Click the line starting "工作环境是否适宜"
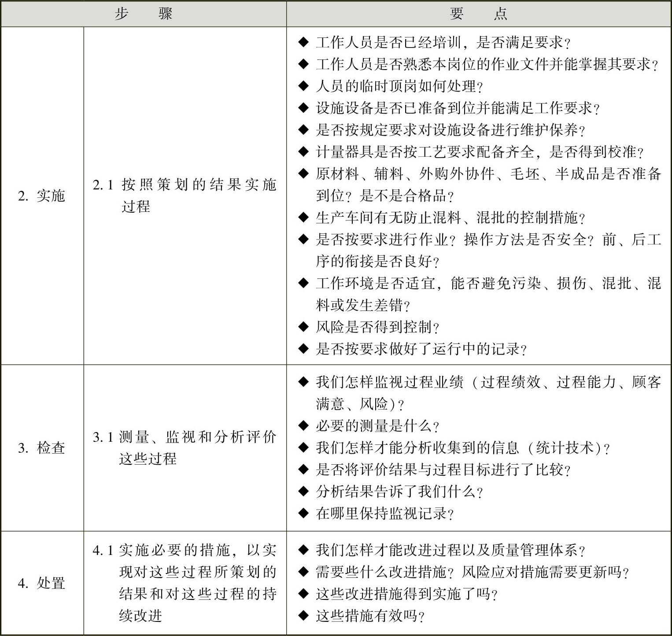 click(x=480, y=294)
